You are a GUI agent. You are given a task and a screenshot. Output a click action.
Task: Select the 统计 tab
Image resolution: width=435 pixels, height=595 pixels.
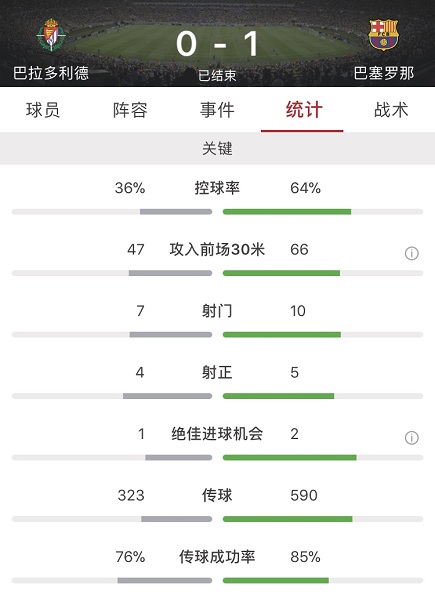pyautogui.click(x=304, y=110)
